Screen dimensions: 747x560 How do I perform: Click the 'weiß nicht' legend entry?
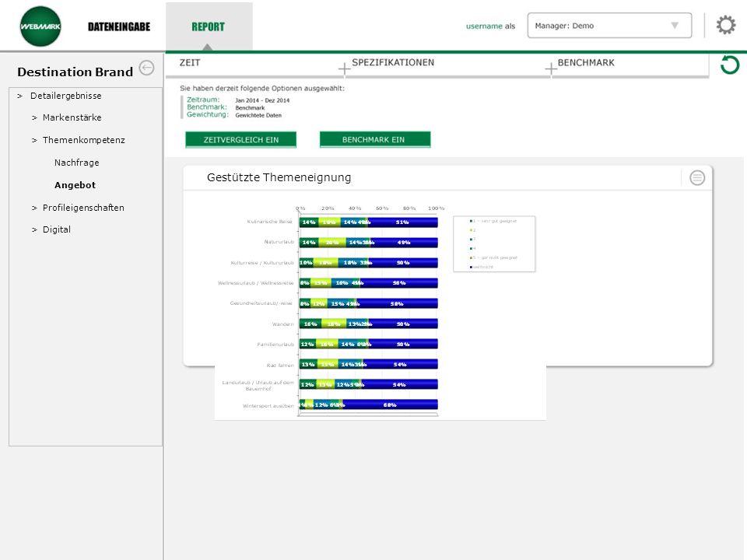[482, 267]
